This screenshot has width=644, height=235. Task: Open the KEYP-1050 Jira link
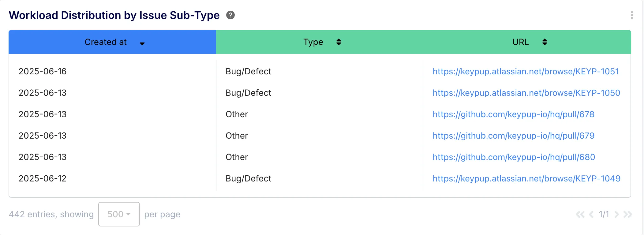526,93
